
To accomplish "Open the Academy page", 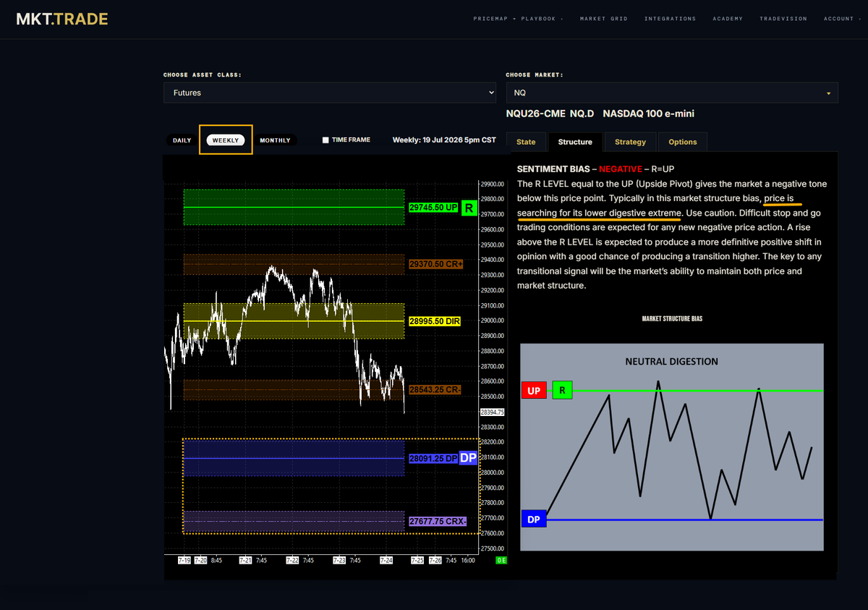I will pyautogui.click(x=728, y=19).
